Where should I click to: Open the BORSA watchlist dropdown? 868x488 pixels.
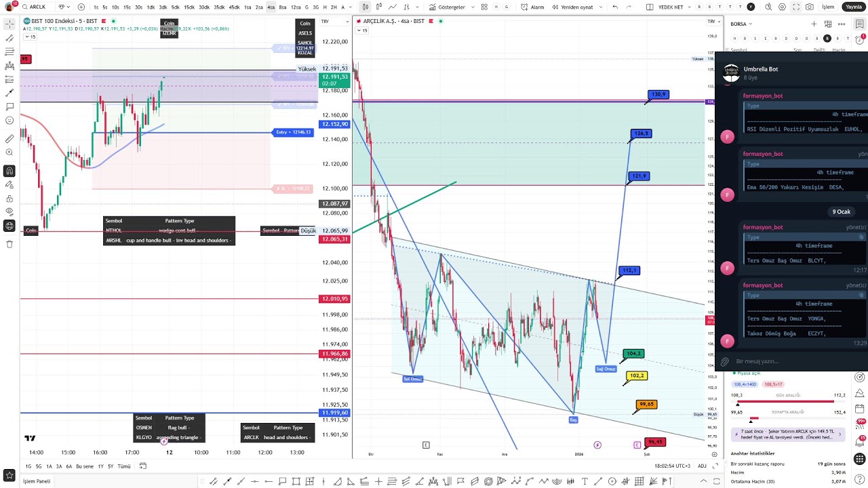click(x=741, y=24)
